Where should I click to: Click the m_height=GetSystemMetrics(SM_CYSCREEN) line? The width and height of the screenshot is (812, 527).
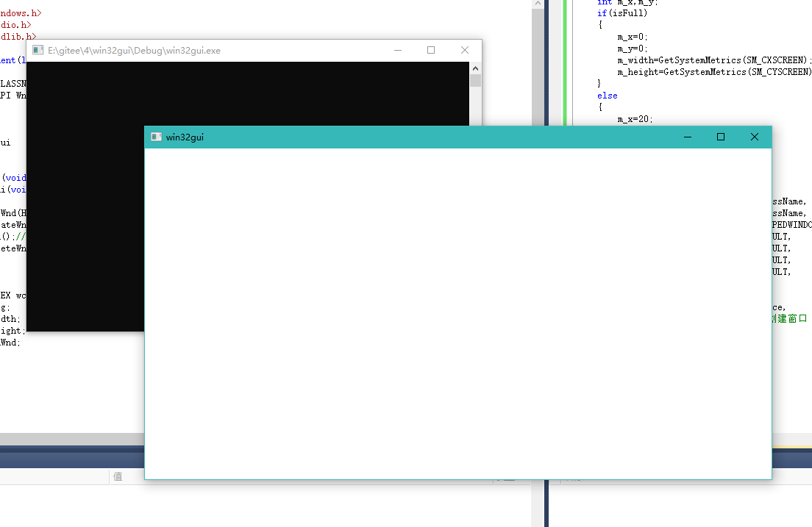(x=714, y=72)
